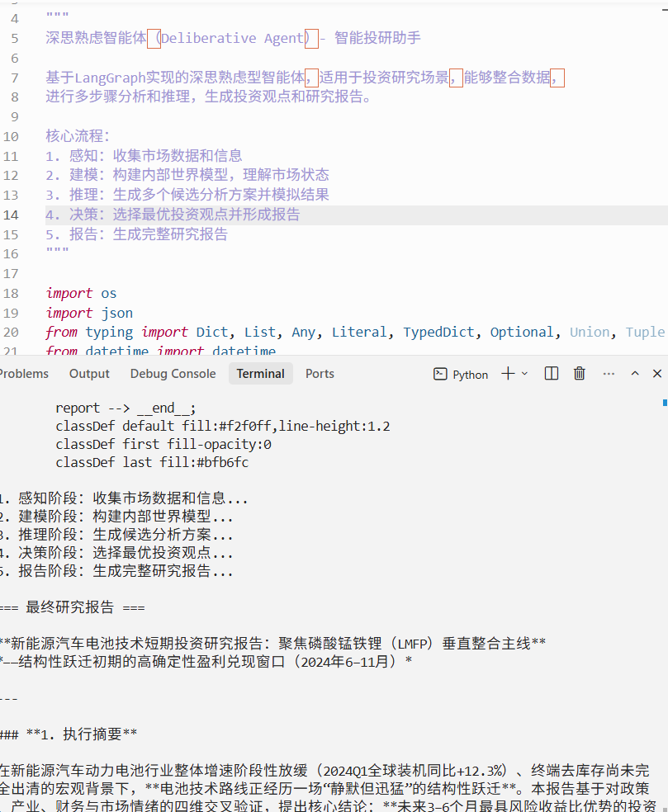Viewport: 668px width, 812px height.
Task: Maximize the panel with the up chevron
Action: pos(635,373)
